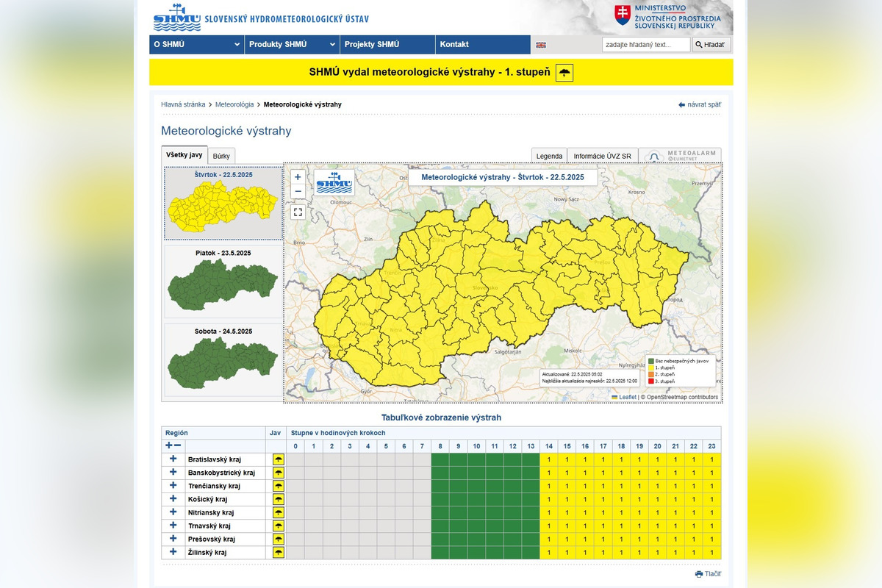The height and width of the screenshot is (588, 882).
Task: Zoom out on the warnings map
Action: point(298,192)
